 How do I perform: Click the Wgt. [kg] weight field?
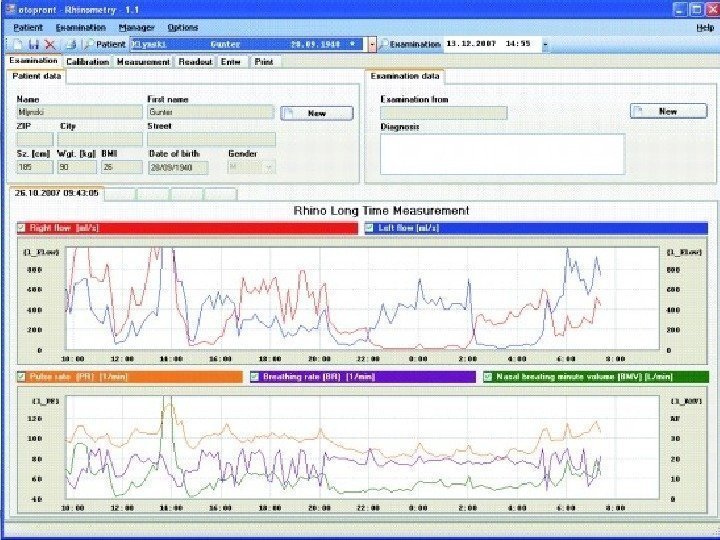pyautogui.click(x=77, y=167)
